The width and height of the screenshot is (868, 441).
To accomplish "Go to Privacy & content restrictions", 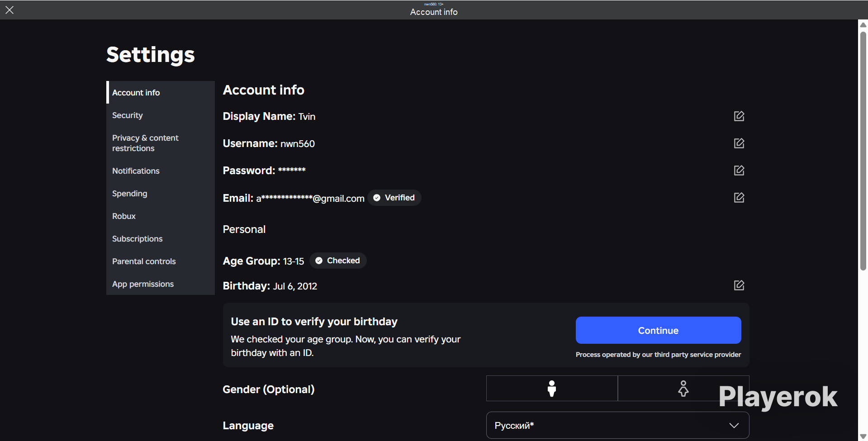I will tap(161, 143).
